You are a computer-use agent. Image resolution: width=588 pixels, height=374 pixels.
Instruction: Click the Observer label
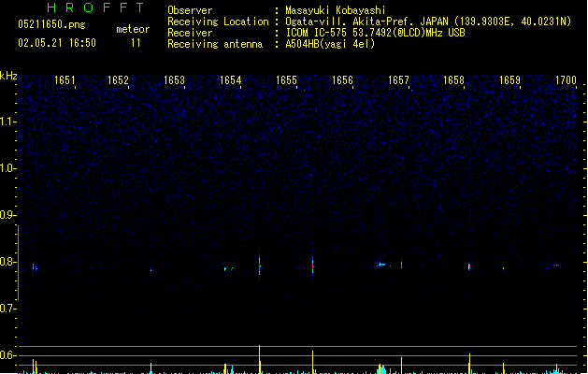pyautogui.click(x=190, y=10)
